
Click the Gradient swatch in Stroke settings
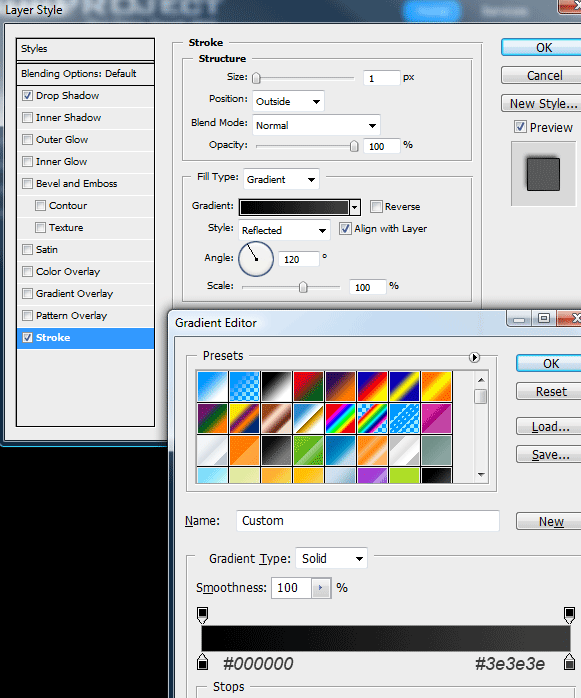pos(294,207)
